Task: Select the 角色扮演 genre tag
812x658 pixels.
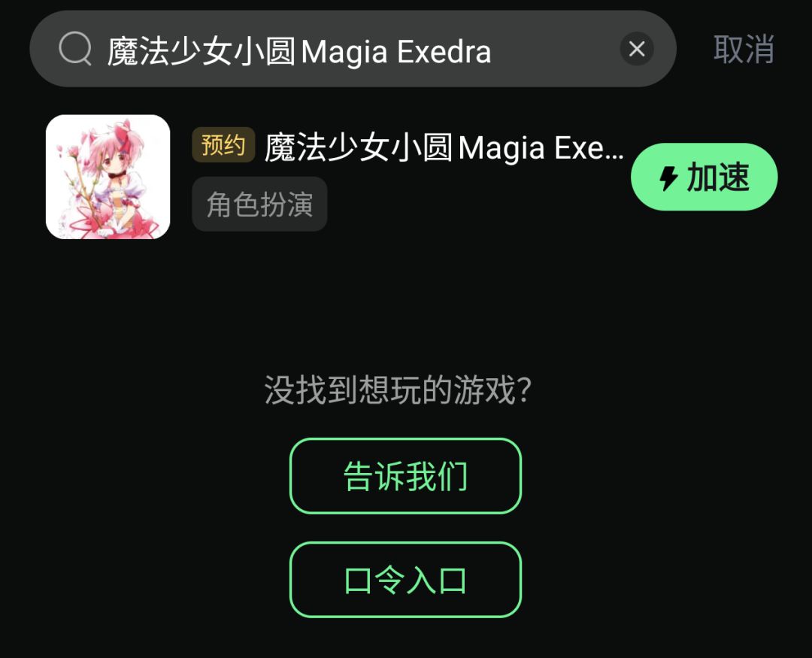Action: pos(259,204)
